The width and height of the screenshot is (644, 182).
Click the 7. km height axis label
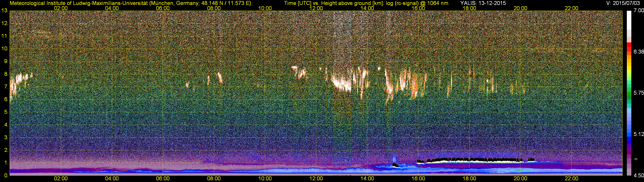[x=6, y=87]
